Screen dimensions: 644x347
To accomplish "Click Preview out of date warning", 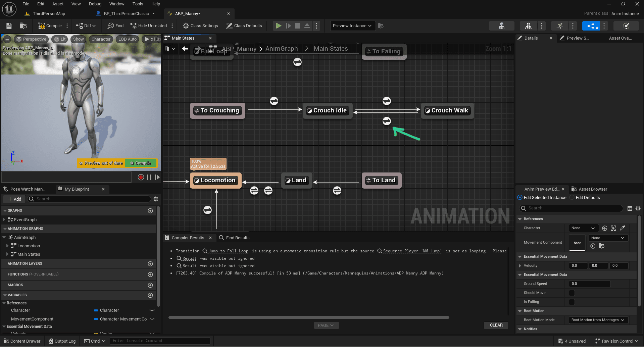I will 101,163.
